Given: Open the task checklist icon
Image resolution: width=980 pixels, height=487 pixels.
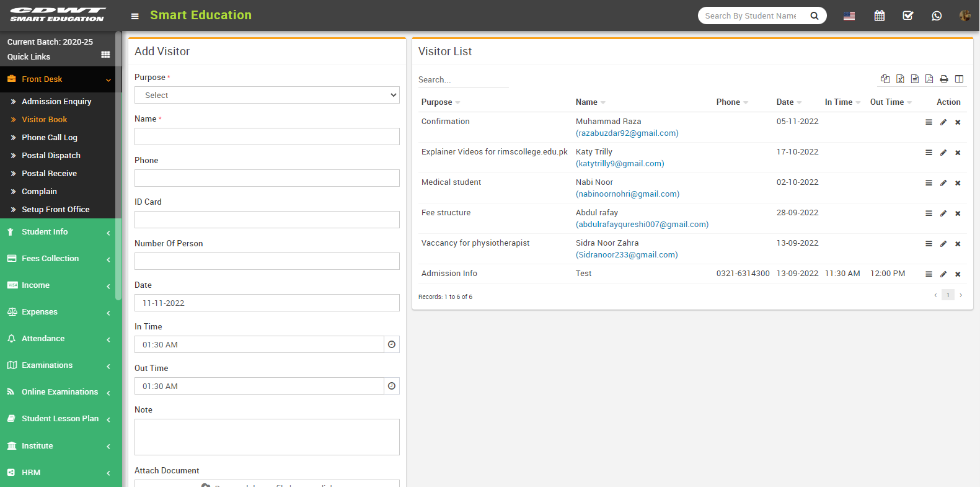Looking at the screenshot, I should [x=908, y=16].
